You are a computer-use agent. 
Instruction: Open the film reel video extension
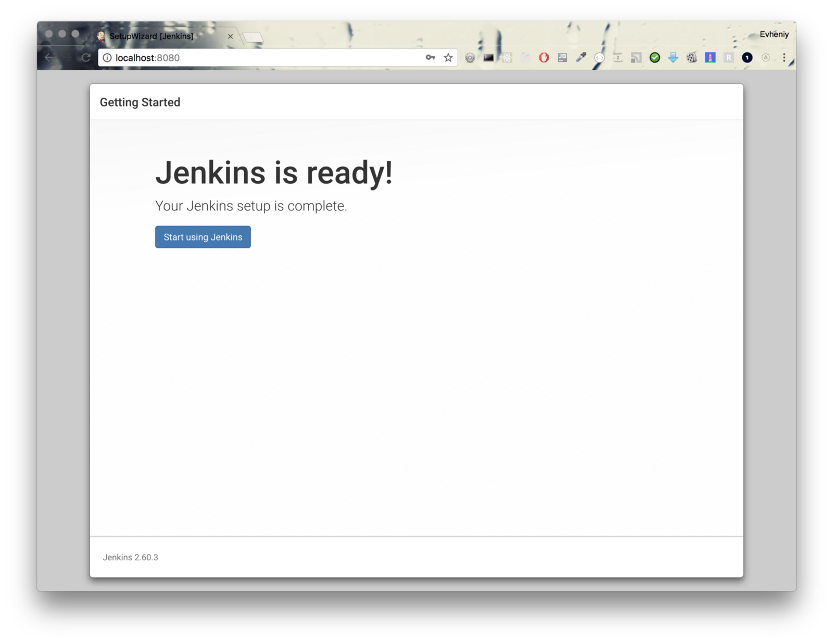pos(692,58)
